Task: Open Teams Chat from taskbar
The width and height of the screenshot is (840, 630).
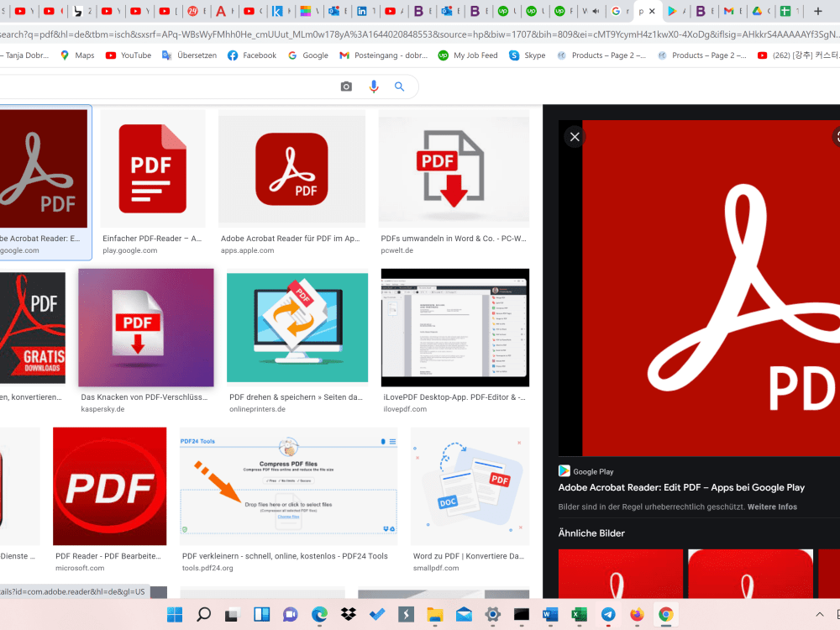Action: tap(291, 615)
